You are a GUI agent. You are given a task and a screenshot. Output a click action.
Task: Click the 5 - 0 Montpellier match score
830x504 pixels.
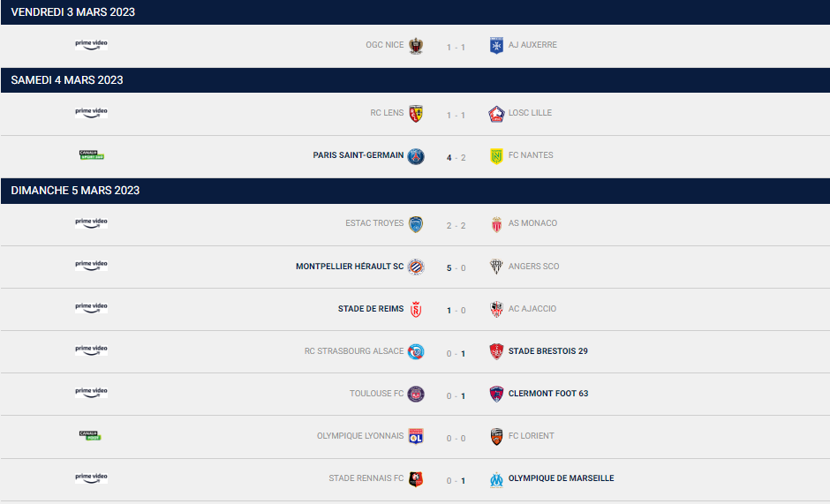(x=456, y=267)
